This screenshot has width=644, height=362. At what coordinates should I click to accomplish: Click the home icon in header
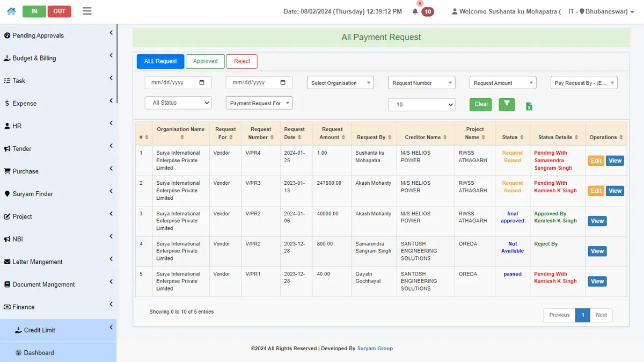(11, 11)
